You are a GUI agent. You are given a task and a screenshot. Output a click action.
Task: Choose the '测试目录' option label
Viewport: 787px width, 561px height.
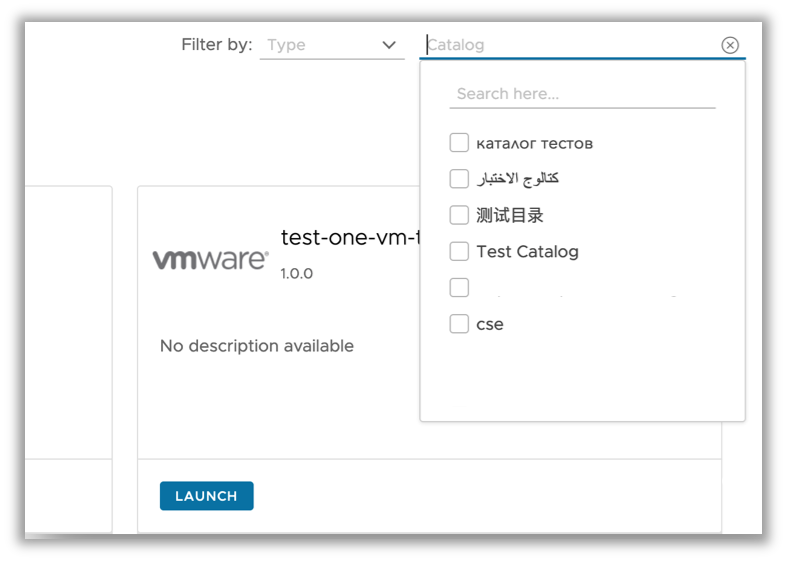point(510,216)
